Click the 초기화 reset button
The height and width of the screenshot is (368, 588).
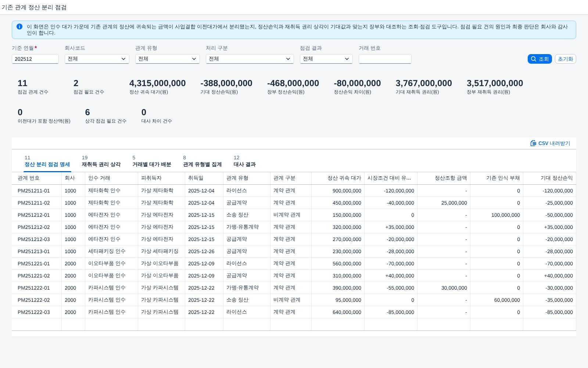[x=565, y=59]
